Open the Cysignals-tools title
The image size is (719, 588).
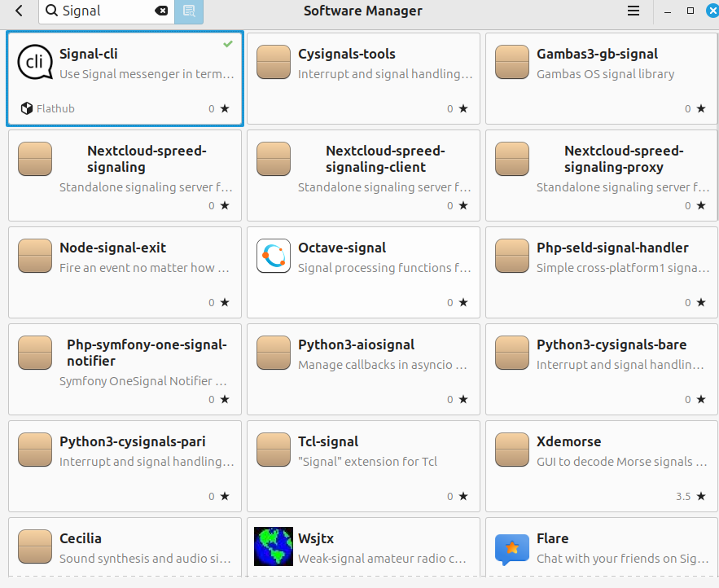pos(347,54)
